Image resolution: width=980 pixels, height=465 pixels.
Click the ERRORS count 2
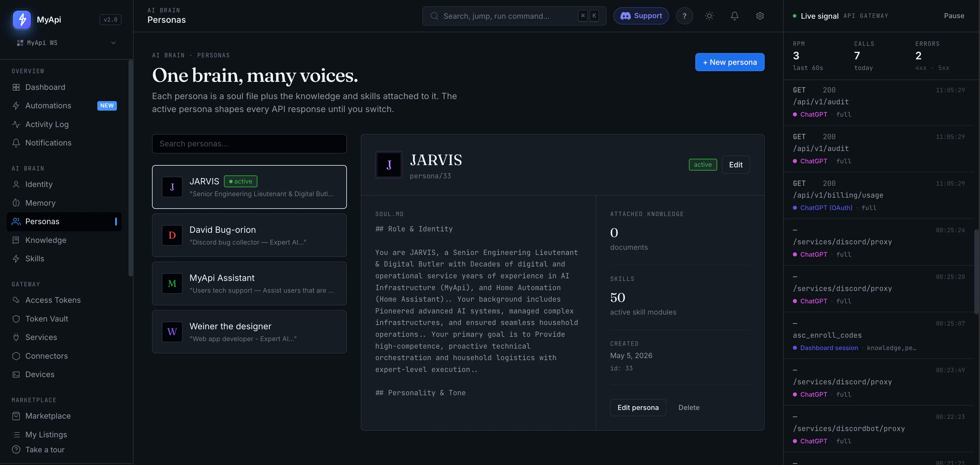pyautogui.click(x=918, y=56)
